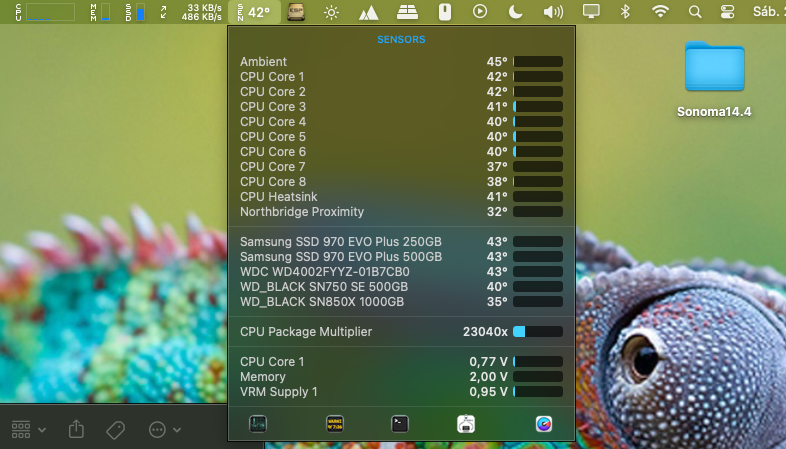This screenshot has height=449, width=786.
Task: Open the SSD disk monitor in the menu bar
Action: [x=135, y=12]
